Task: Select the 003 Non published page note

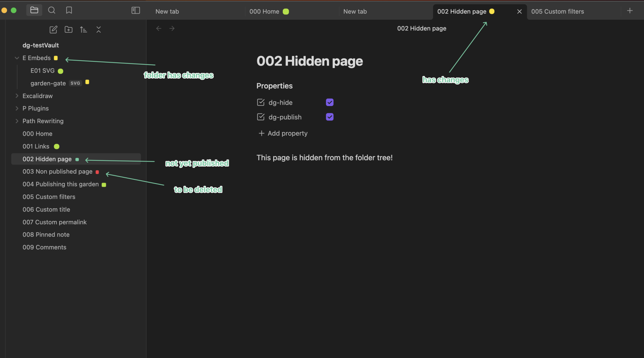Action: point(57,172)
